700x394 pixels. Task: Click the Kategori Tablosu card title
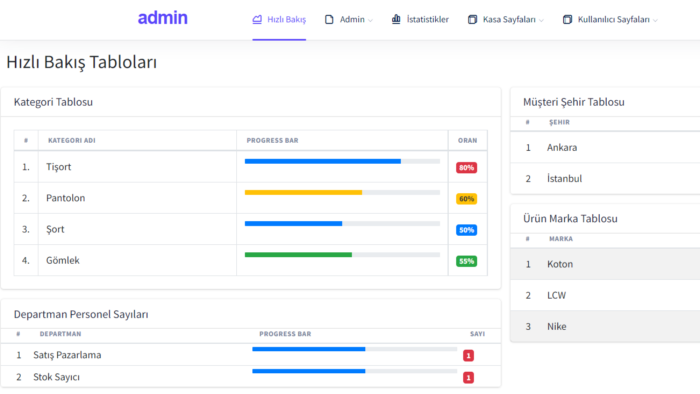[53, 102]
